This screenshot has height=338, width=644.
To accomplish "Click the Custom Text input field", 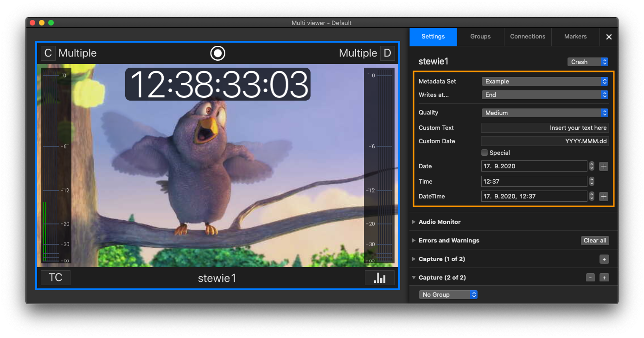I will click(x=545, y=128).
